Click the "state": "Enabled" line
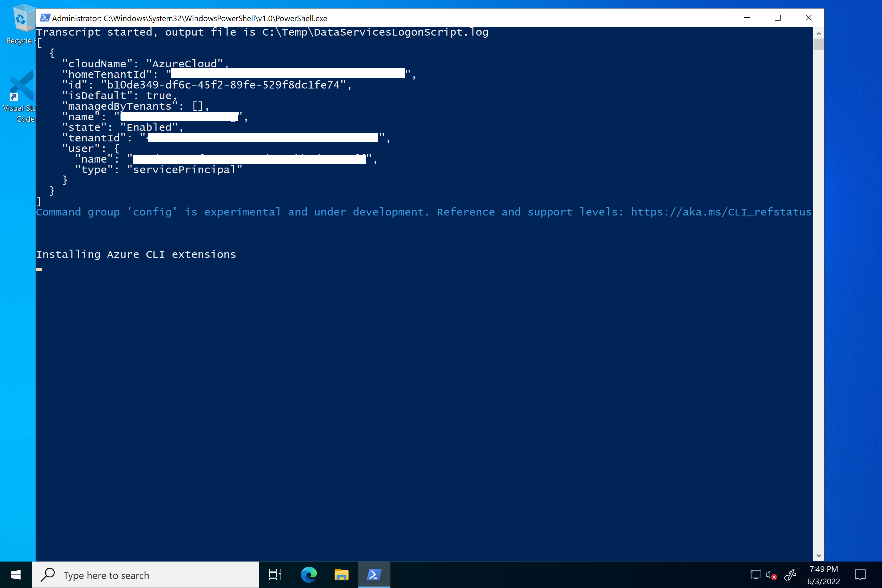Screen dimensions: 882x588 point(123,128)
